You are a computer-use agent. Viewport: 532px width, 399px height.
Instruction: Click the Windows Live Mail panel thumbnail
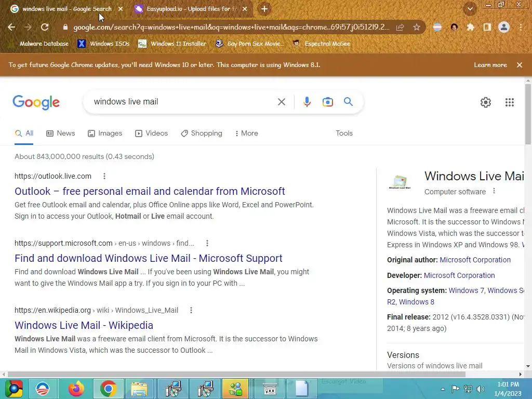(x=400, y=182)
